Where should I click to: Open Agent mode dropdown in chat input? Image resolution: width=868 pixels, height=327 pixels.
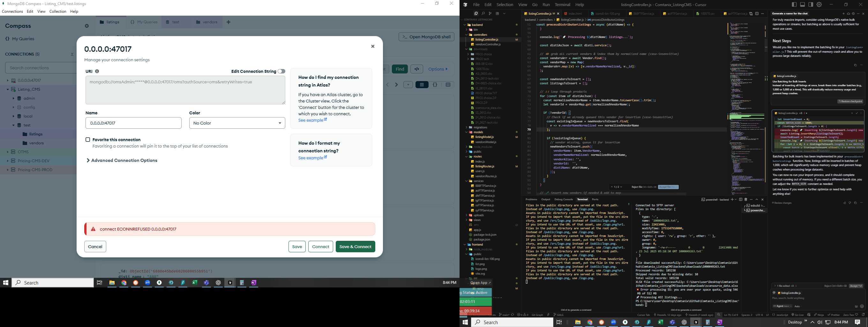pos(782,306)
